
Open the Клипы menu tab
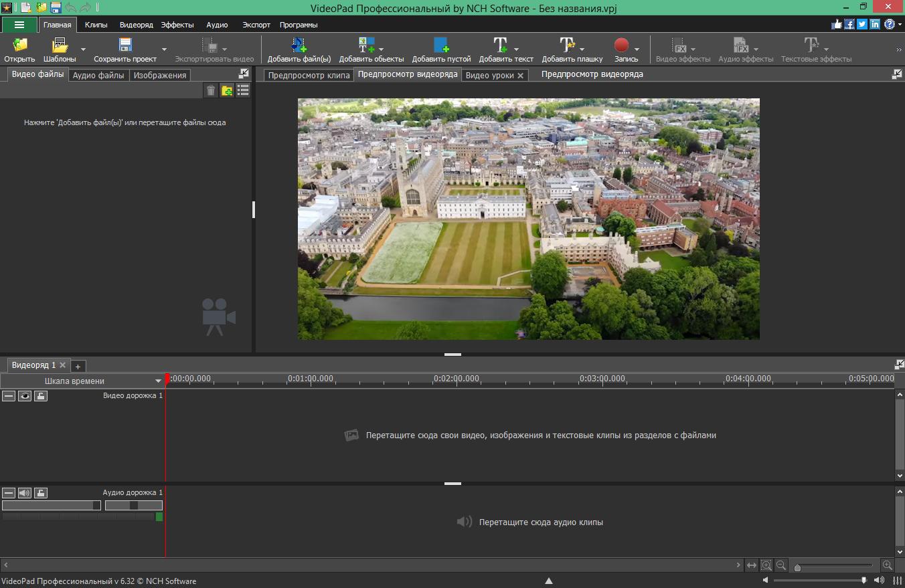click(x=96, y=25)
